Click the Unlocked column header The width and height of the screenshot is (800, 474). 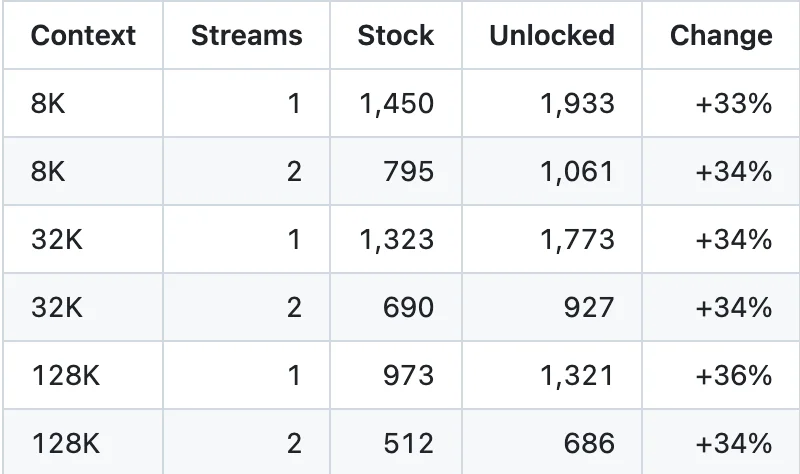click(x=552, y=36)
